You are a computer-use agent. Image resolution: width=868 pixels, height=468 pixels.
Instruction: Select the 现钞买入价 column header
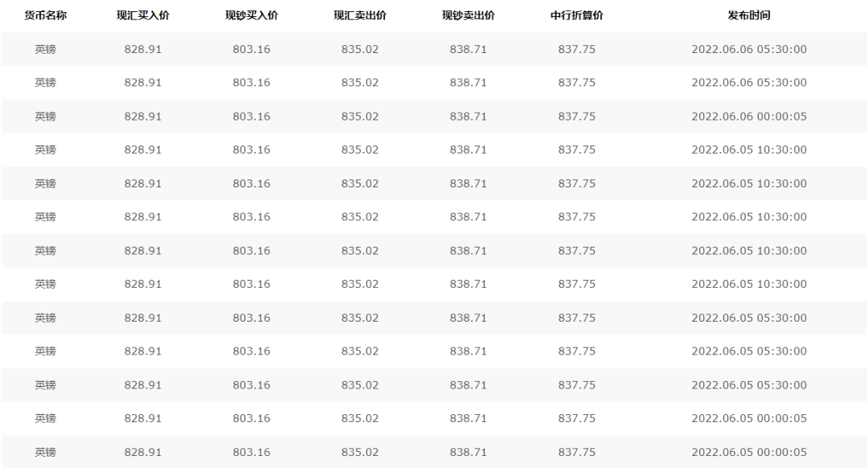[252, 15]
